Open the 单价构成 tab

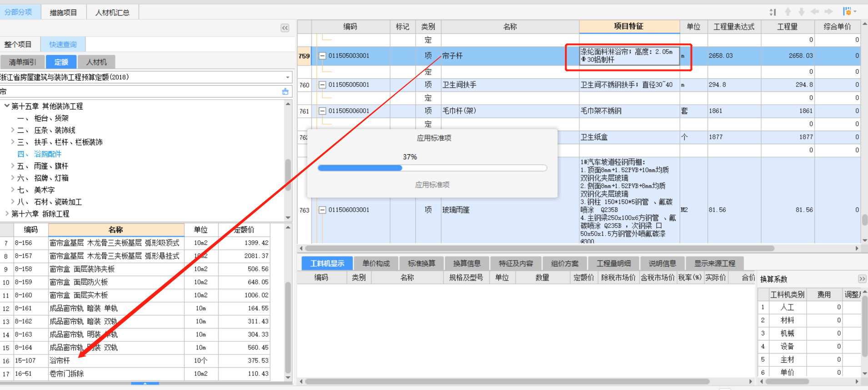(376, 263)
